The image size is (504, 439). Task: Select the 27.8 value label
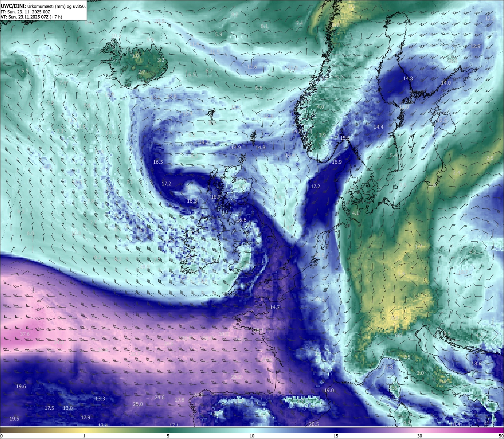tap(180, 400)
